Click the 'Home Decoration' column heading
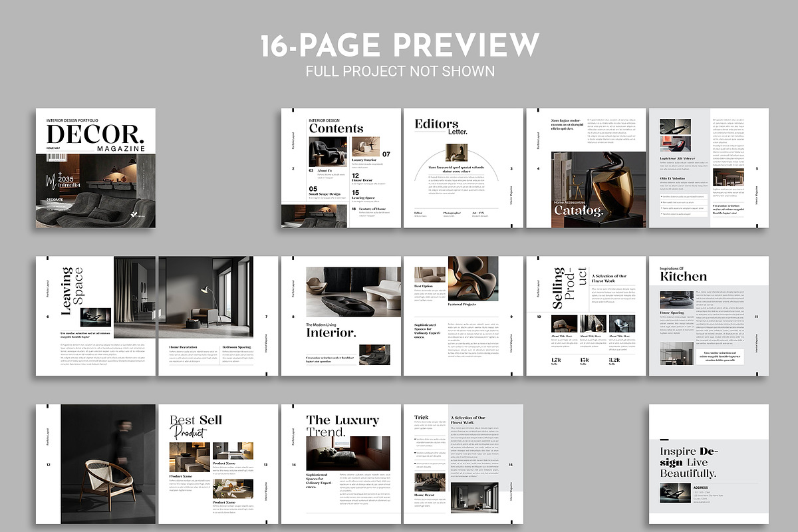 (183, 347)
